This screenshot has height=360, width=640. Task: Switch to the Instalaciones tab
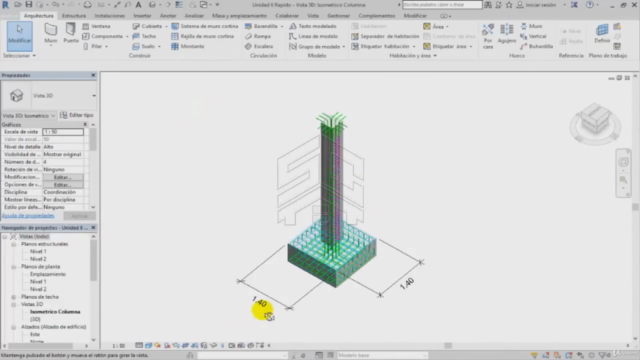109,16
